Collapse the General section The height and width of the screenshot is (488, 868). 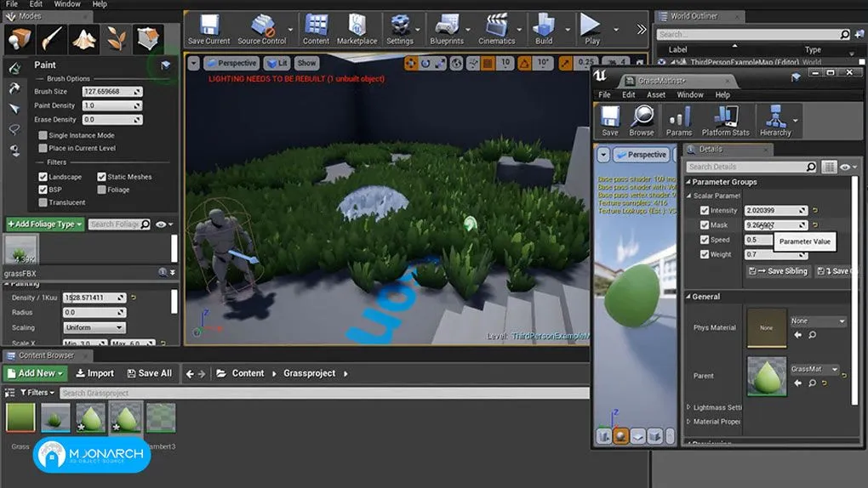[x=688, y=297]
